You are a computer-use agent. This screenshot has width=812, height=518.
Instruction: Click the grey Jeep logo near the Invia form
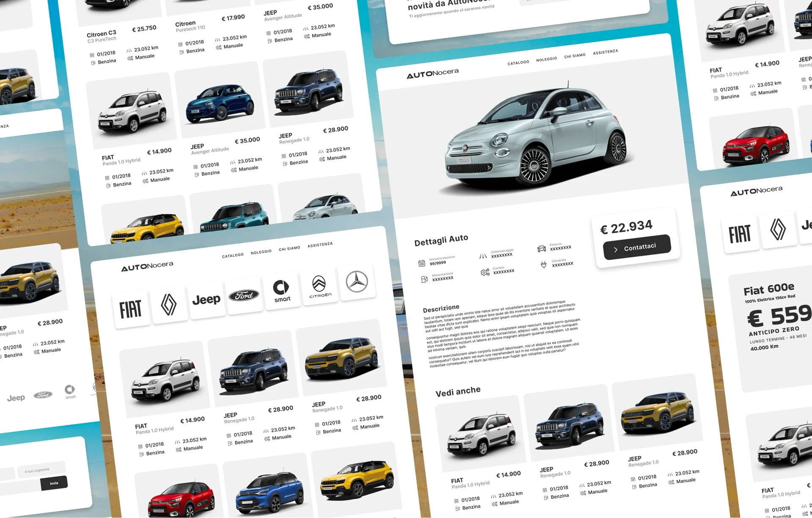(16, 398)
